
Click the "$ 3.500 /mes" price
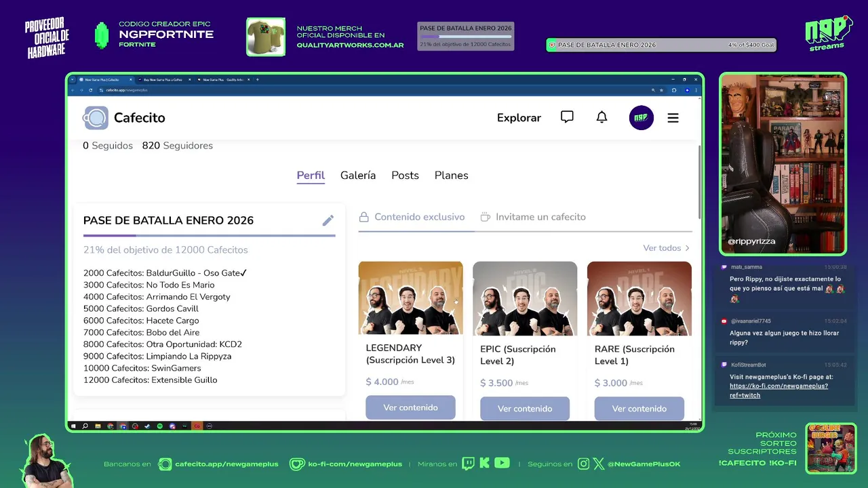click(505, 383)
